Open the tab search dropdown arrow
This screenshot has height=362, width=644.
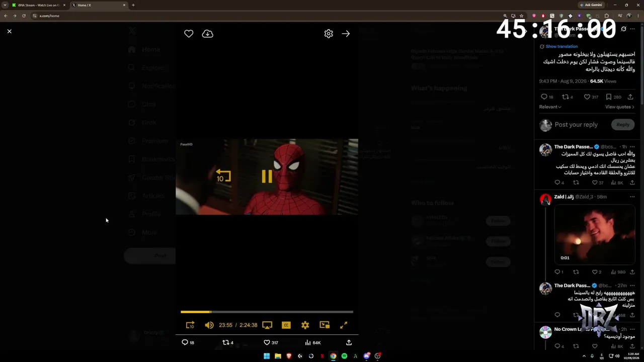(x=5, y=5)
